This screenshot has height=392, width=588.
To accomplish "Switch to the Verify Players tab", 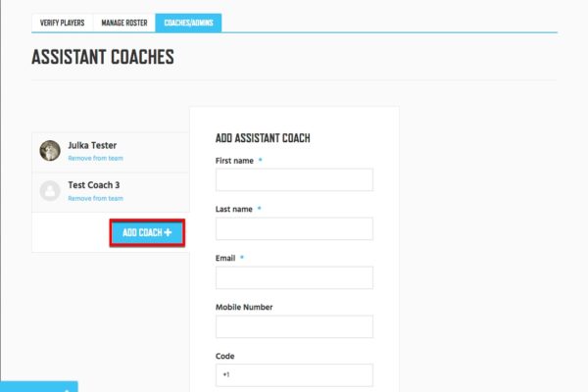I will point(63,23).
